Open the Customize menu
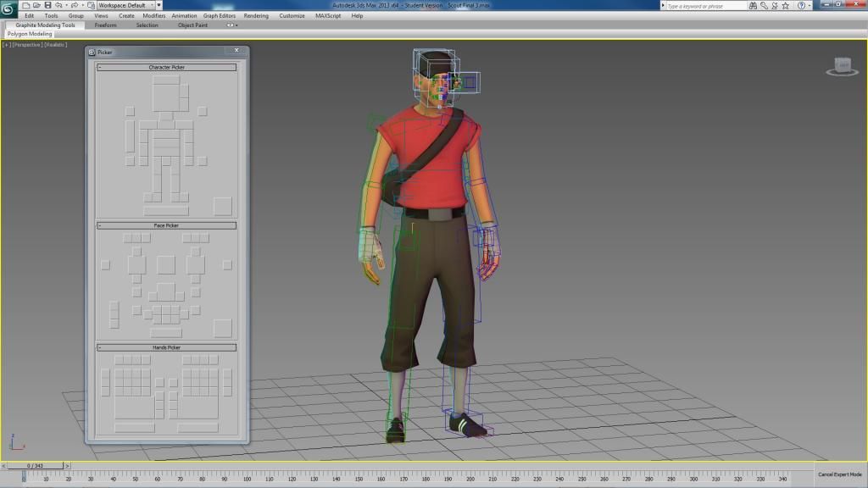 (x=292, y=16)
